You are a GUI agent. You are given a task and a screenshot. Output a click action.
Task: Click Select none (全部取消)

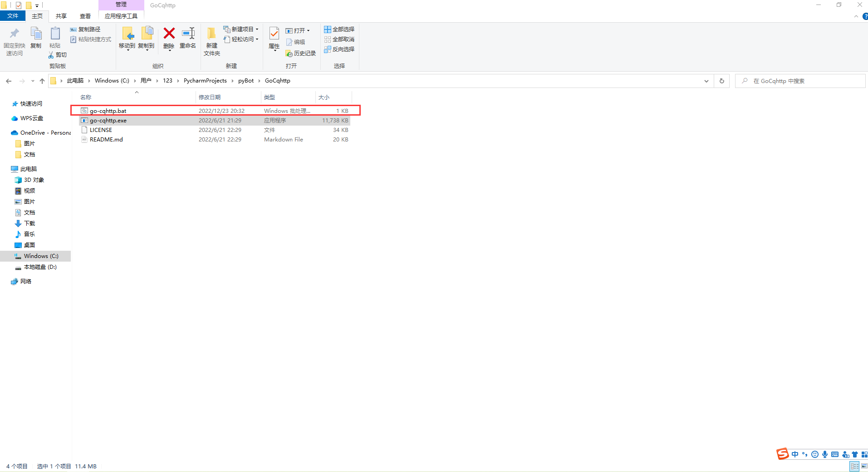[339, 39]
